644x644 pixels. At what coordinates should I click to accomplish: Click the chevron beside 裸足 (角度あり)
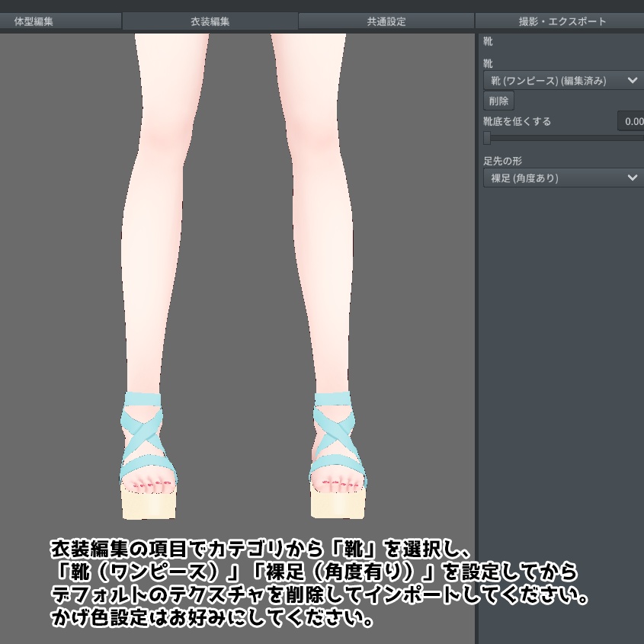coord(633,178)
